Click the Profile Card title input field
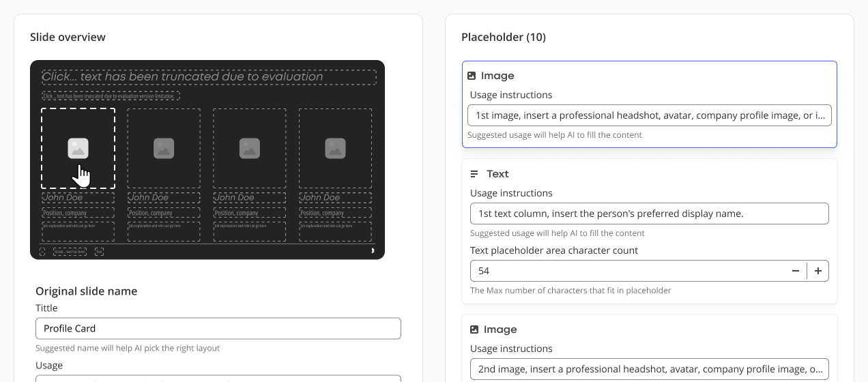 [x=218, y=328]
